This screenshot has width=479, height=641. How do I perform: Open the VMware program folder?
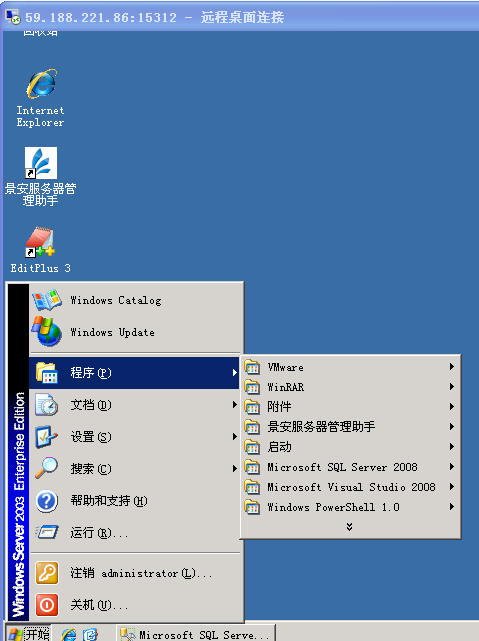pyautogui.click(x=350, y=367)
